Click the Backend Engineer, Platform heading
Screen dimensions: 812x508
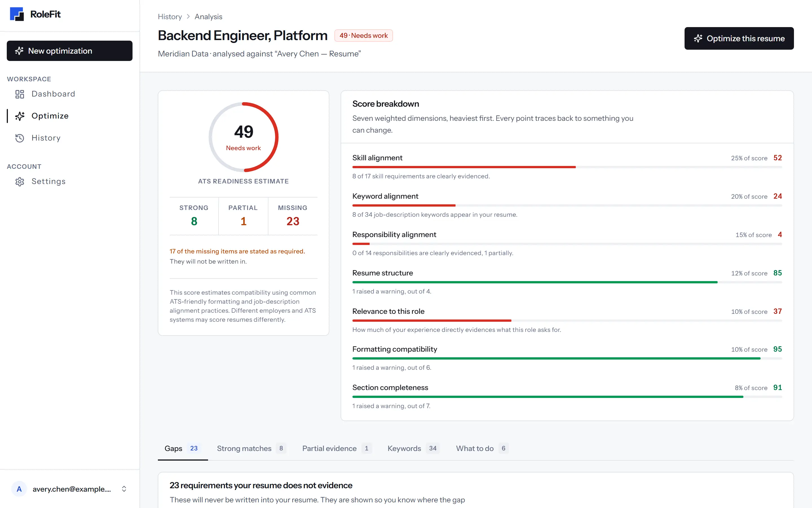pyautogui.click(x=242, y=36)
